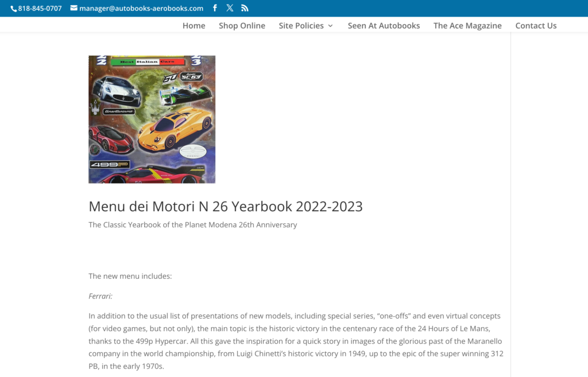Open the Facebook icon in top bar

[215, 8]
